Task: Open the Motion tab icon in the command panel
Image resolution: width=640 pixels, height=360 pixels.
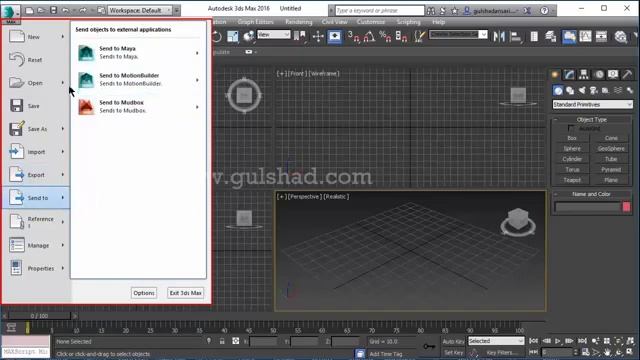Action: tap(599, 74)
